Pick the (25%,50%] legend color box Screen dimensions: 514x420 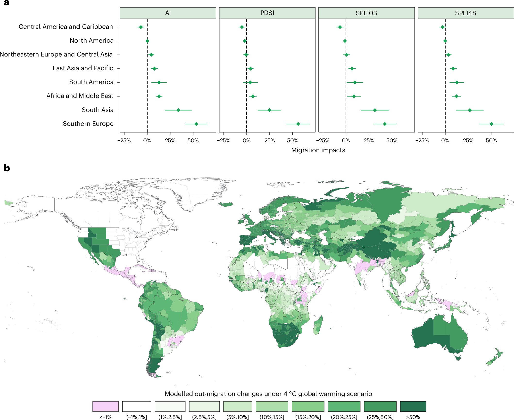click(x=380, y=406)
